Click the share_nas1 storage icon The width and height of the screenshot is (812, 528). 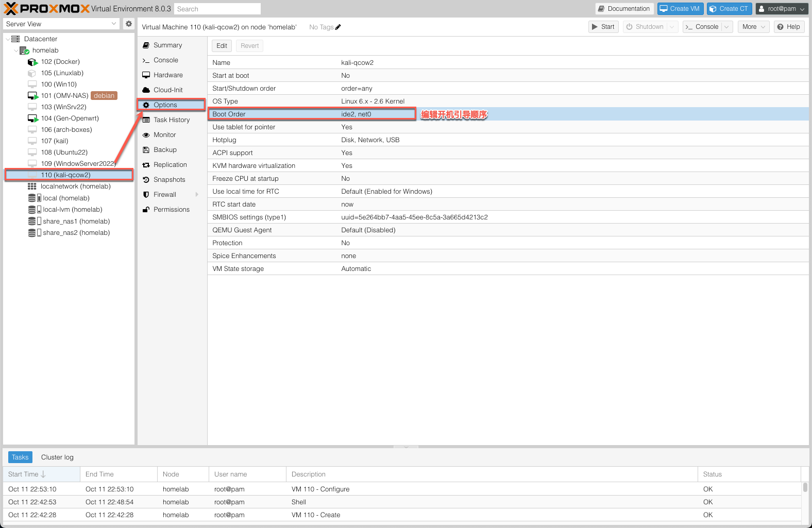[34, 221]
